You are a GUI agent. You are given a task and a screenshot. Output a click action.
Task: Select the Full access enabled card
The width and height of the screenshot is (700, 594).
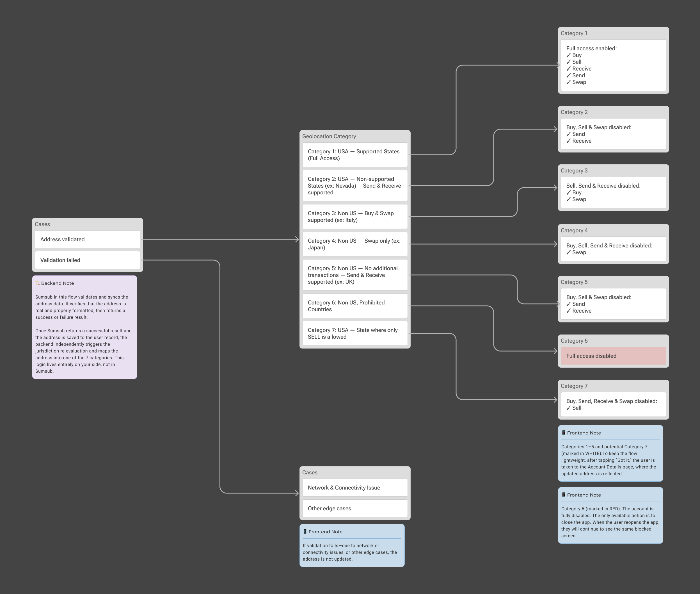614,65
